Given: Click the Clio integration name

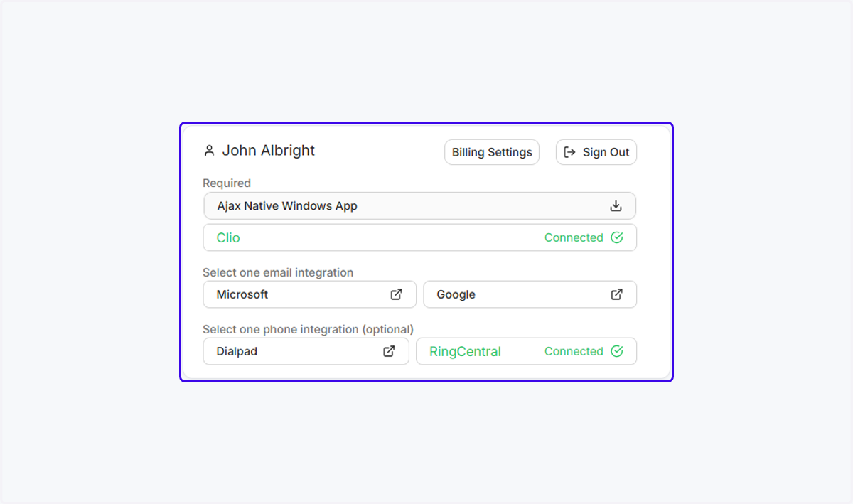Looking at the screenshot, I should point(228,237).
